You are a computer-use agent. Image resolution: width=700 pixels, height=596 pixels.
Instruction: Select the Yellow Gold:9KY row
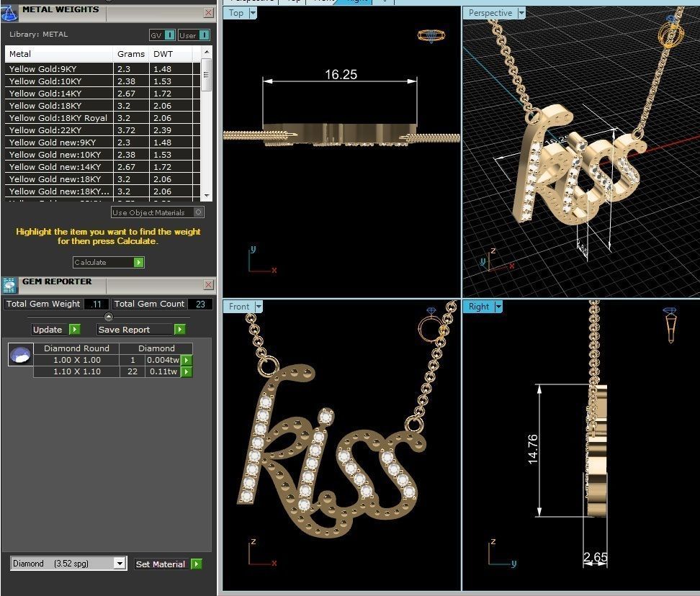click(x=103, y=69)
